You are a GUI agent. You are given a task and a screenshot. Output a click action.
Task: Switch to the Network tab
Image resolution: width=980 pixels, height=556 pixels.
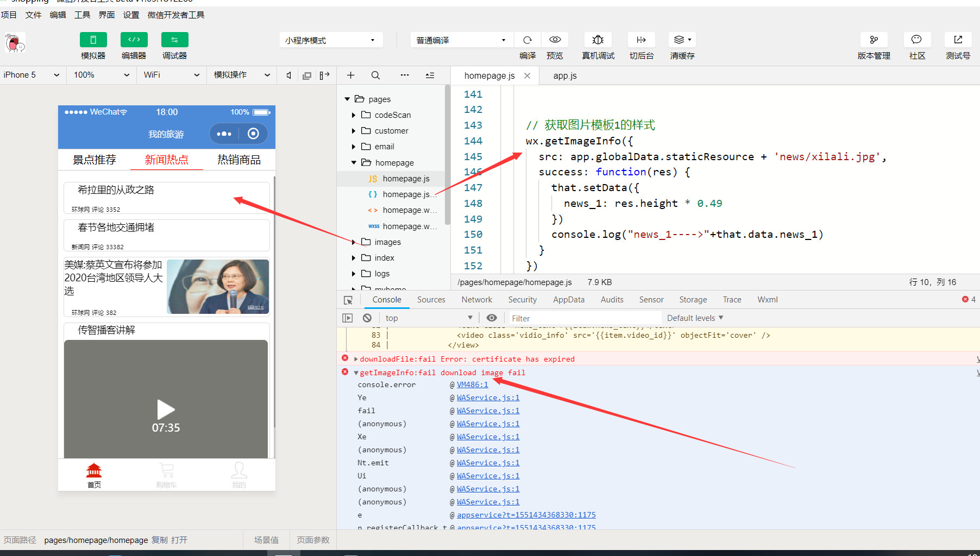tap(476, 300)
